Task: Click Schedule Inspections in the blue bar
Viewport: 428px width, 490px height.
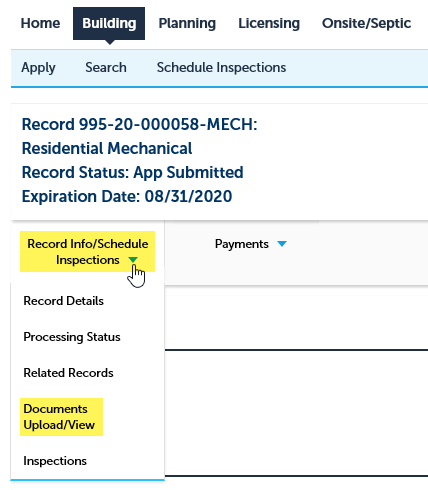Action: click(x=221, y=67)
